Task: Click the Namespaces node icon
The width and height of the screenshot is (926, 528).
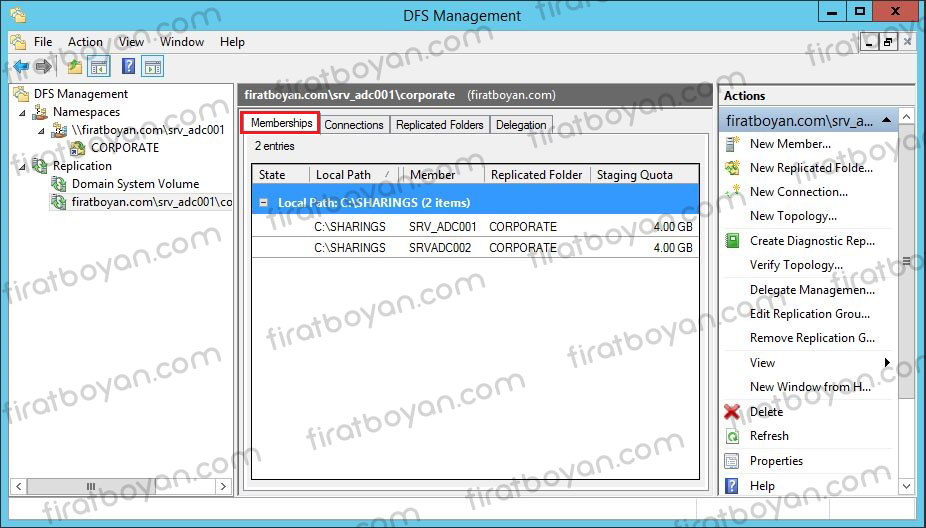Action: click(x=41, y=112)
